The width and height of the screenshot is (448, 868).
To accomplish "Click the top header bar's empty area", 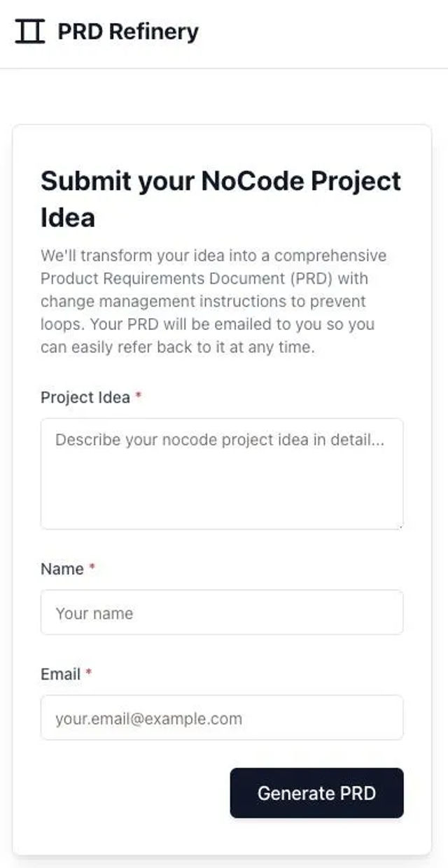I will pos(322,34).
